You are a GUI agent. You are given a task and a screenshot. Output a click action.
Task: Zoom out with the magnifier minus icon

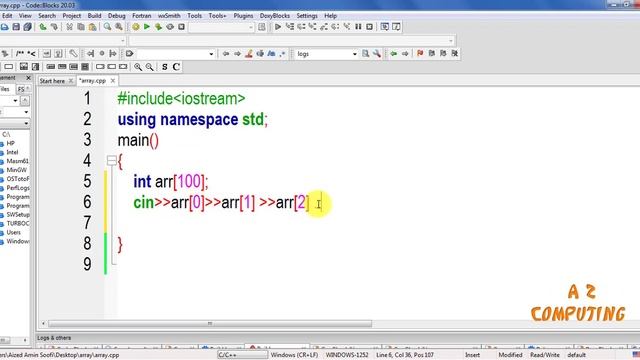(x=149, y=67)
